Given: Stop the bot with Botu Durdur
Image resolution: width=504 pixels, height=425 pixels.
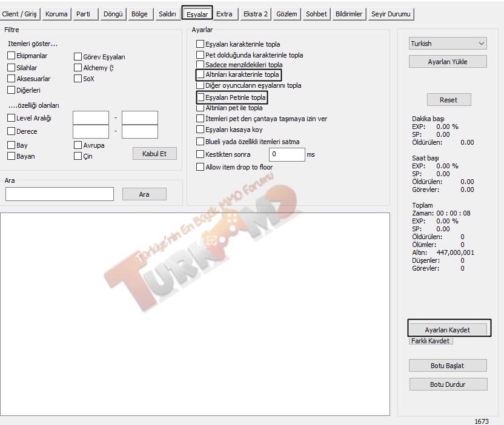Looking at the screenshot, I should coord(448,384).
